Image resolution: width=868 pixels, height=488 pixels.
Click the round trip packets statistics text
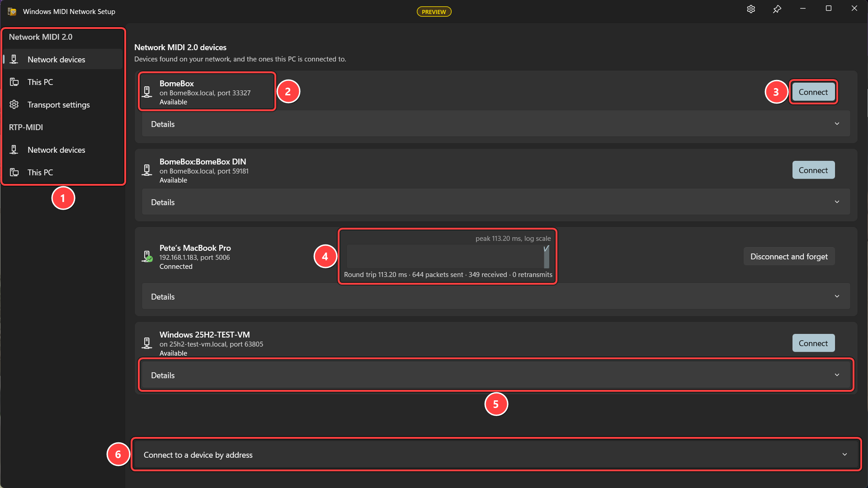448,274
